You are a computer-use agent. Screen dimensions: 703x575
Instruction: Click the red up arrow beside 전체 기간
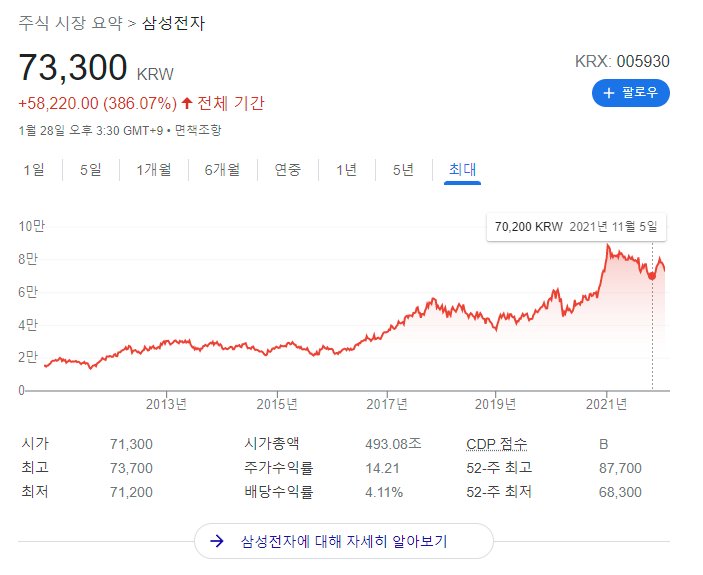[x=187, y=104]
